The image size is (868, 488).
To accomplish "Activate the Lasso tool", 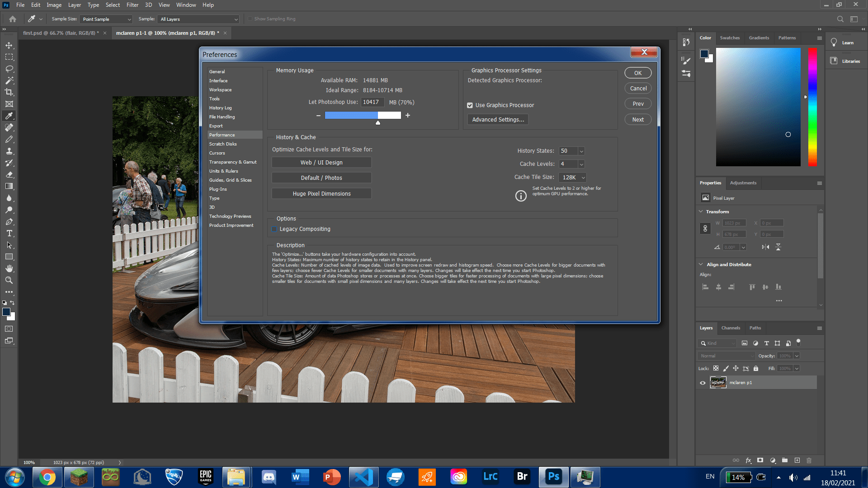I will pos(9,69).
